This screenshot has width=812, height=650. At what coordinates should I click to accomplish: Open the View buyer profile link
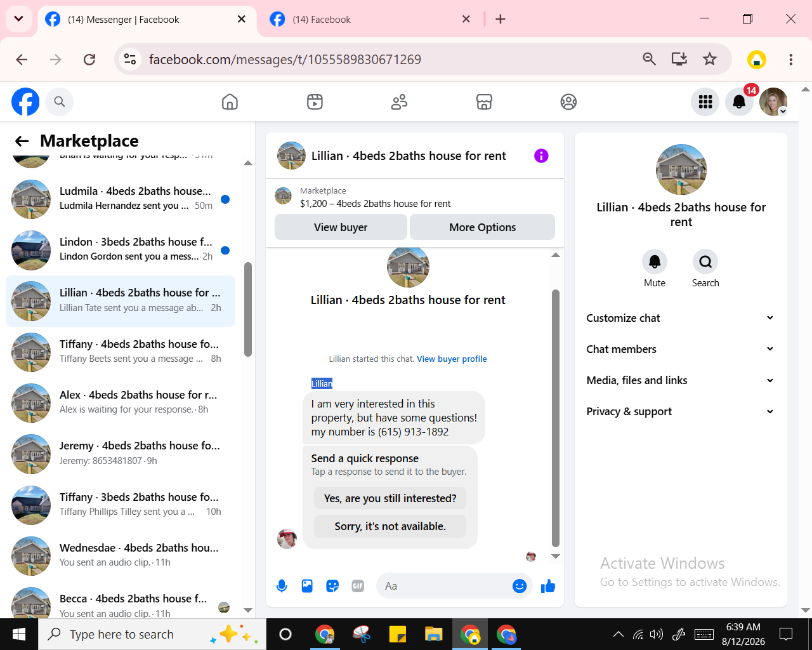pos(452,359)
